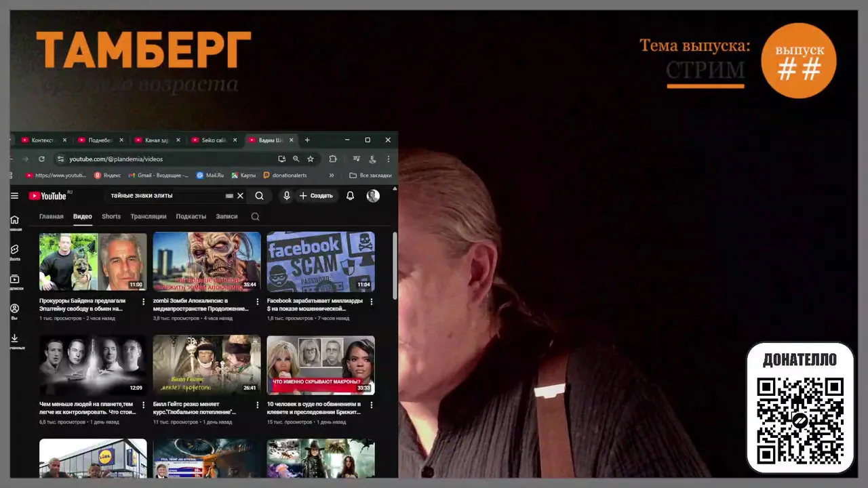Open the YouTube hamburger guide menu
The image size is (868, 488).
(14, 196)
